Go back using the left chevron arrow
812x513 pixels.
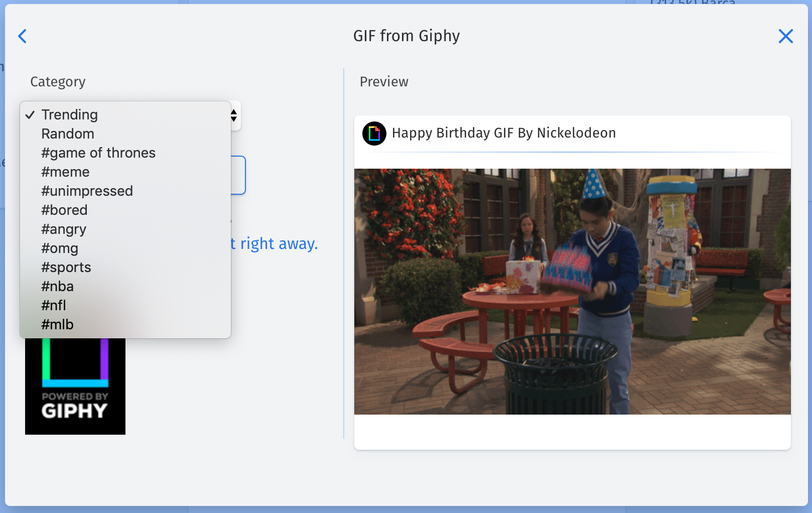22,36
